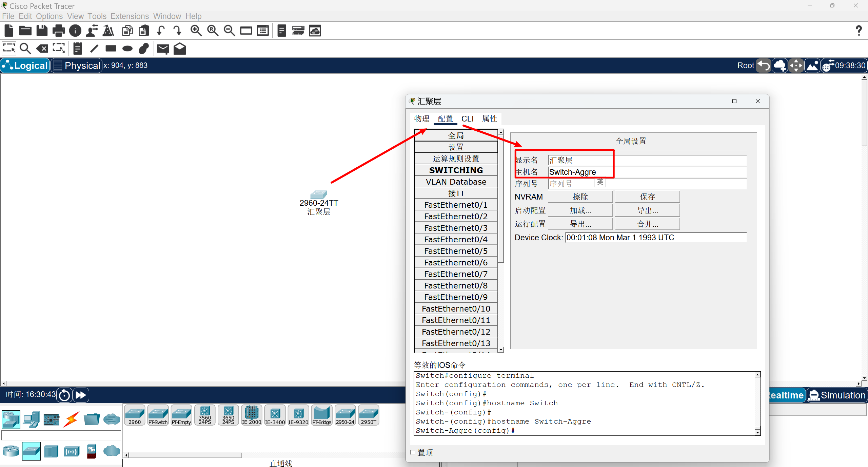Open the Extensions menu
This screenshot has width=868, height=467.
click(x=130, y=16)
